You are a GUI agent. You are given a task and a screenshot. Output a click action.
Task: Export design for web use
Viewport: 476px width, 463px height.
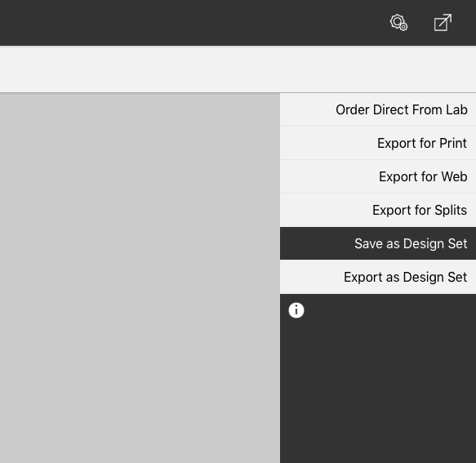tap(378, 176)
